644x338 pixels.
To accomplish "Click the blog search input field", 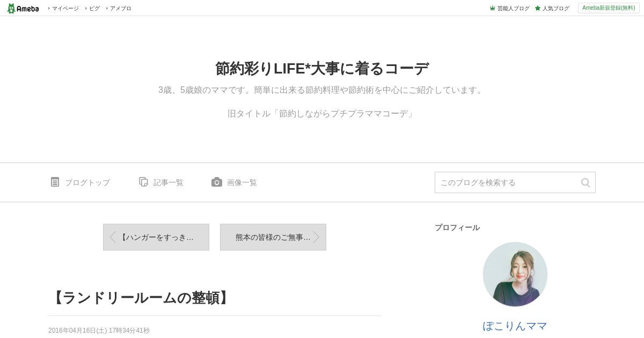I will (507, 182).
